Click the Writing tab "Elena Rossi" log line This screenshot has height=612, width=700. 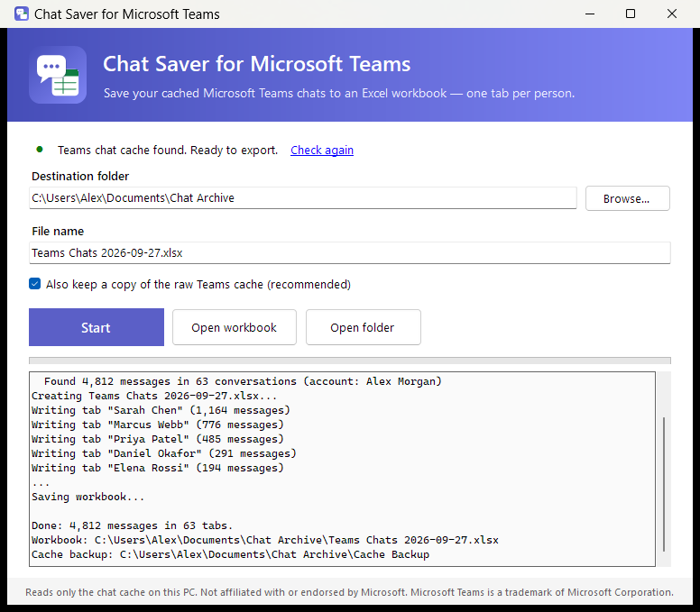click(158, 468)
